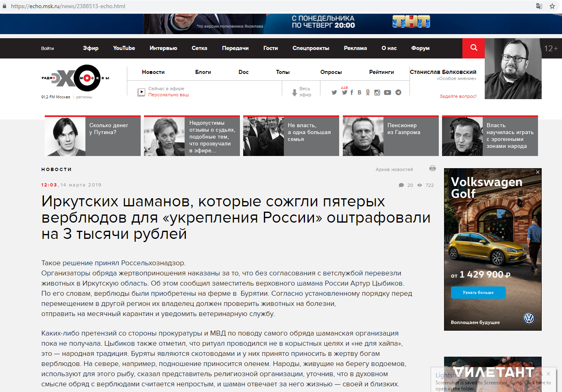Open the Пенсионер из Газпрома card
562x392 pixels.
point(391,136)
